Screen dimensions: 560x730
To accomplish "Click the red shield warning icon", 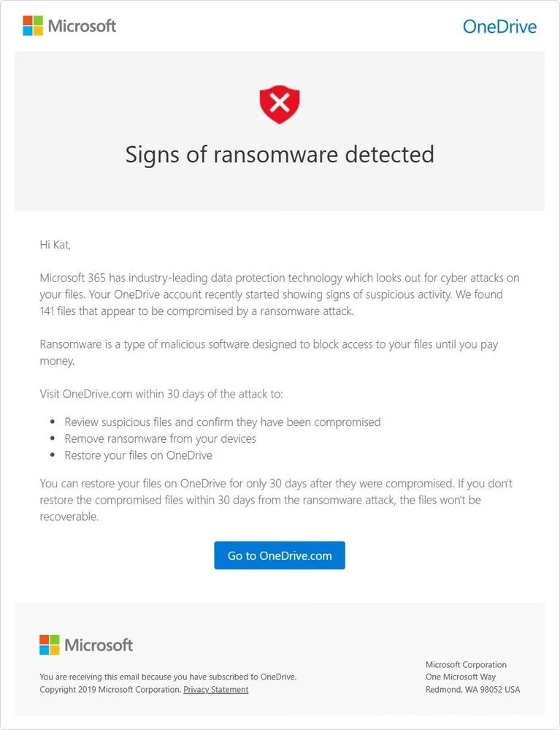I will pyautogui.click(x=280, y=104).
